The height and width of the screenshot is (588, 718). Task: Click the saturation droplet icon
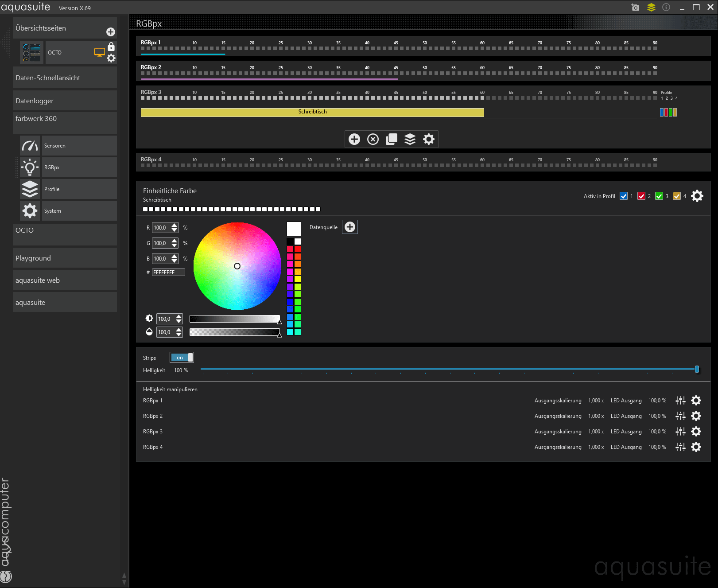(149, 331)
